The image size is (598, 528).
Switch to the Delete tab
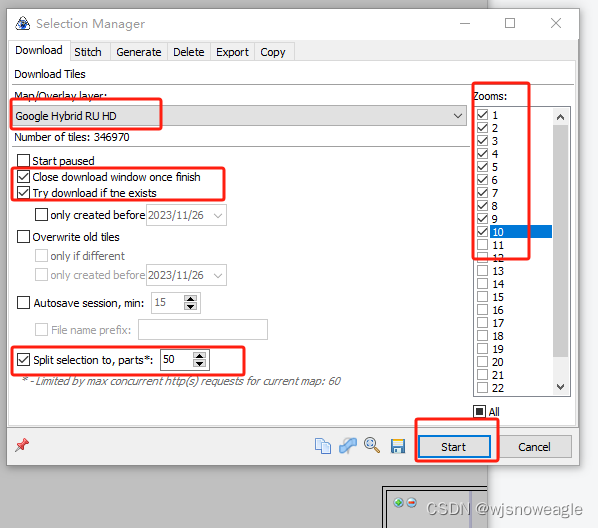(189, 52)
